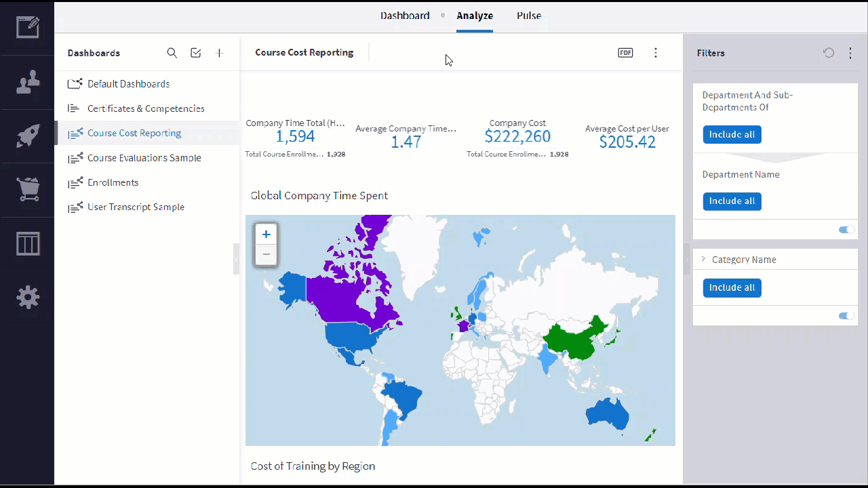
Task: Zoom in on the map
Action: (x=266, y=235)
